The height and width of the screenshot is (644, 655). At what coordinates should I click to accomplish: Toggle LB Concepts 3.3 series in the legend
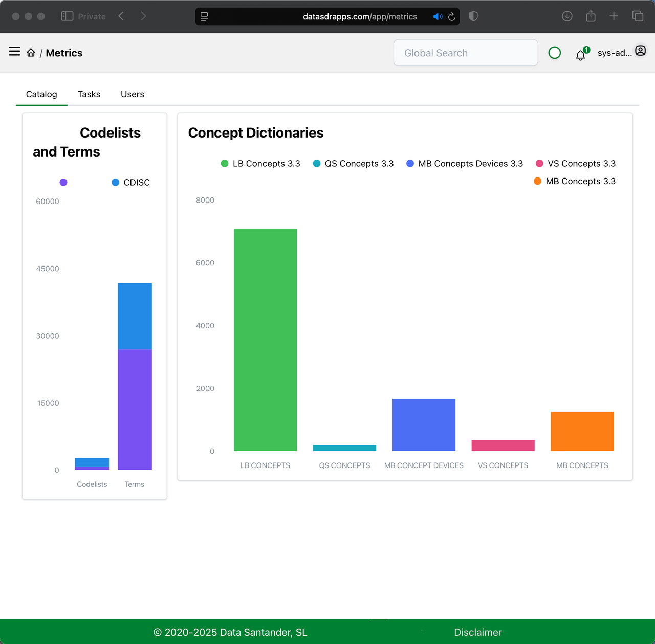click(x=260, y=163)
